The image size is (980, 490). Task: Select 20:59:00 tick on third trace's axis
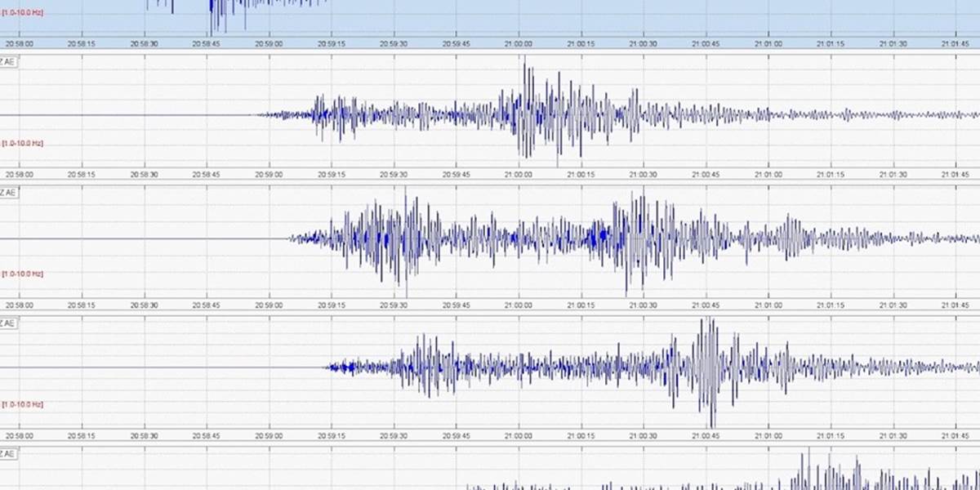[269, 305]
